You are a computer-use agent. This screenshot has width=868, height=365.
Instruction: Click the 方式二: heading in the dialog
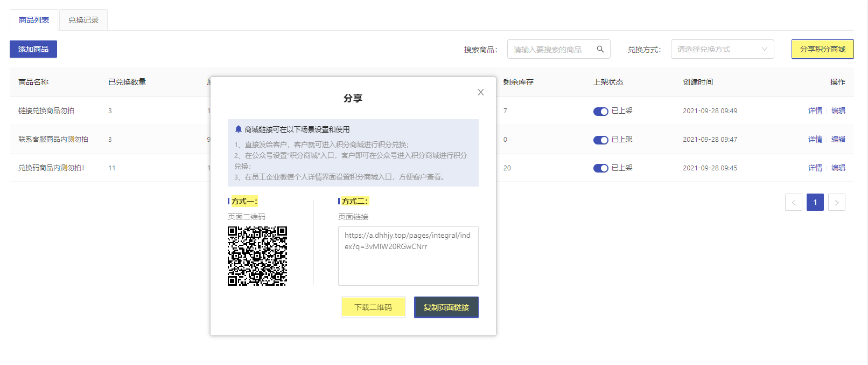[x=355, y=201]
